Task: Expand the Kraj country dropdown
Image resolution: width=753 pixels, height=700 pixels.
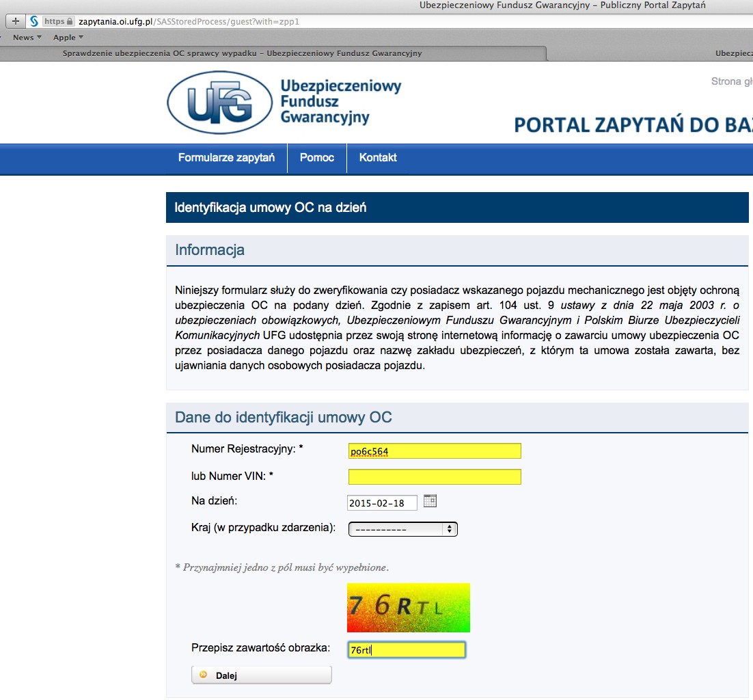Action: click(402, 529)
